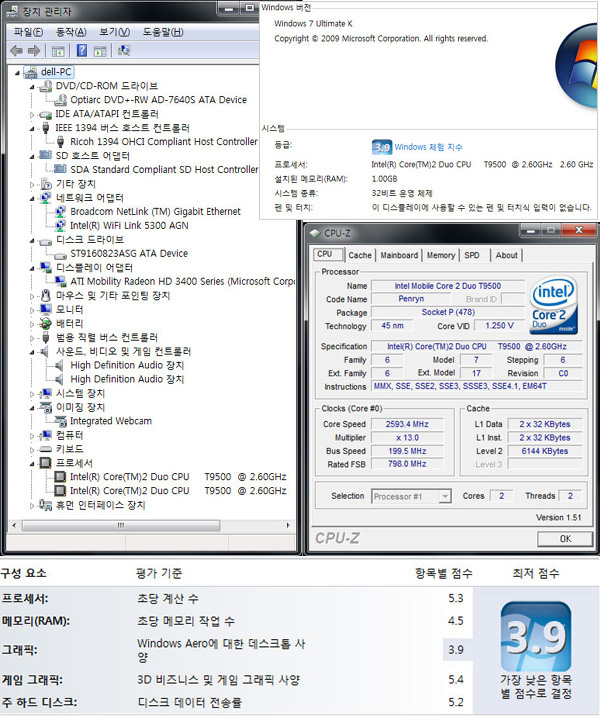Click the Level 2 cache value 6144 KBytes
The height and width of the screenshot is (719, 600).
coord(544,451)
